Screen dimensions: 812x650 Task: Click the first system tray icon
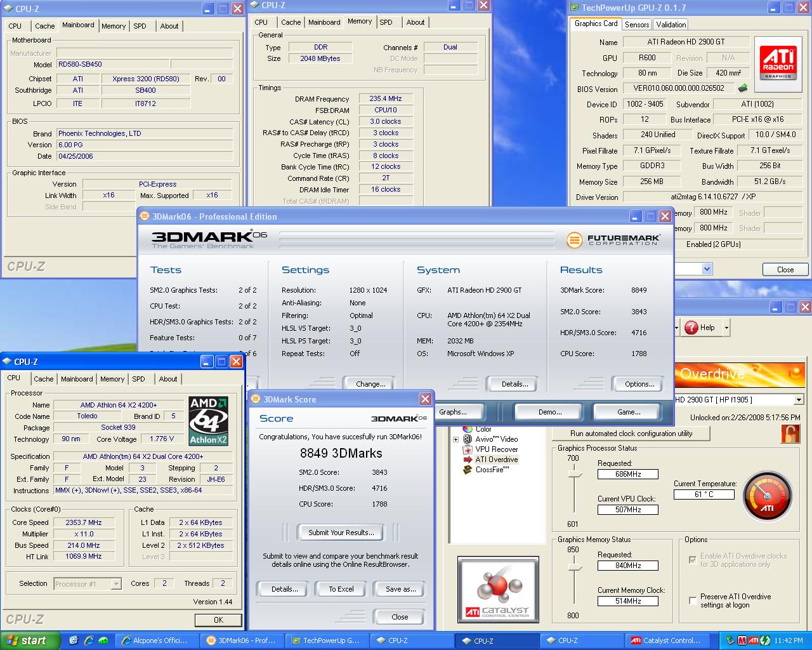coord(730,640)
